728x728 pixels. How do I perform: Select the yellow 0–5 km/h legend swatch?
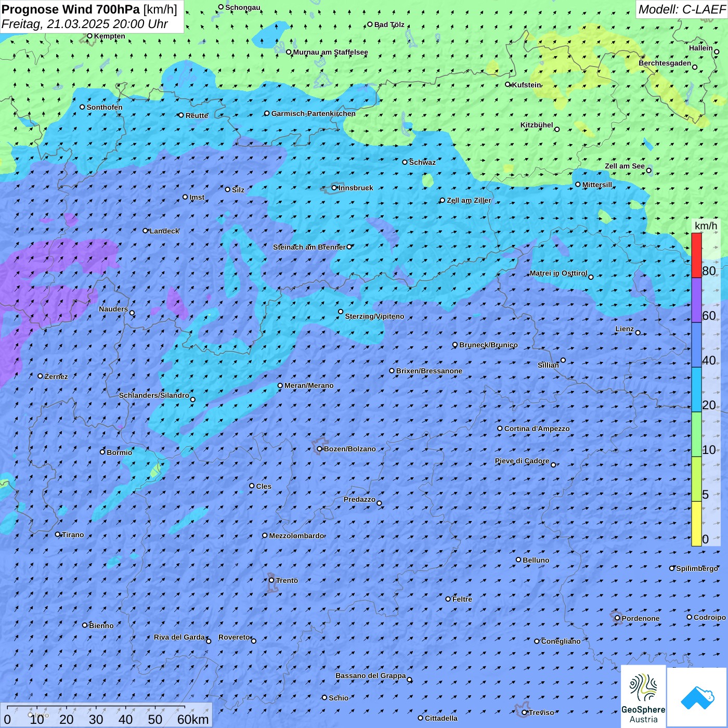pyautogui.click(x=696, y=524)
